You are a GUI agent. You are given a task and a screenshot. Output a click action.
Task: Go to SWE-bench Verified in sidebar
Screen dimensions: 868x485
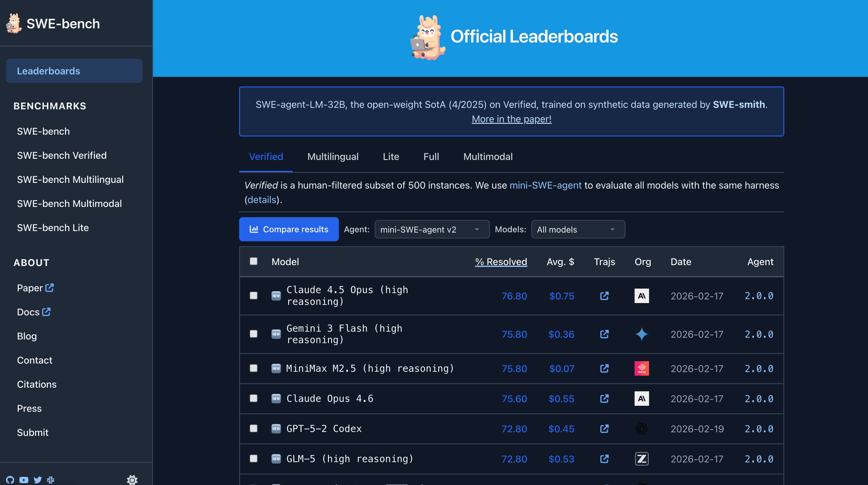pyautogui.click(x=62, y=155)
